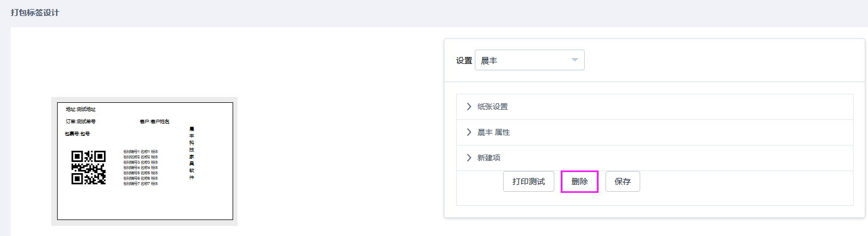The width and height of the screenshot is (868, 236).
Task: Expand the 晨丰 属性 section
Action: (x=493, y=132)
